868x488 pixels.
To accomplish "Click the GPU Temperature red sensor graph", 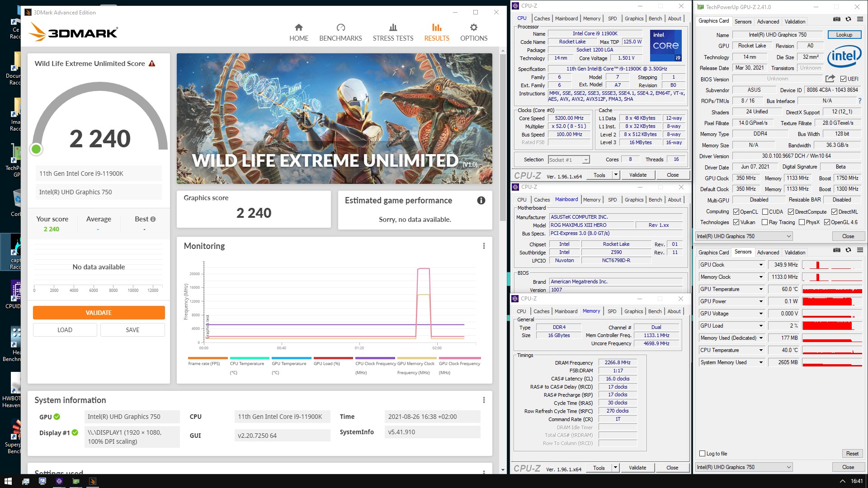I will pos(832,289).
